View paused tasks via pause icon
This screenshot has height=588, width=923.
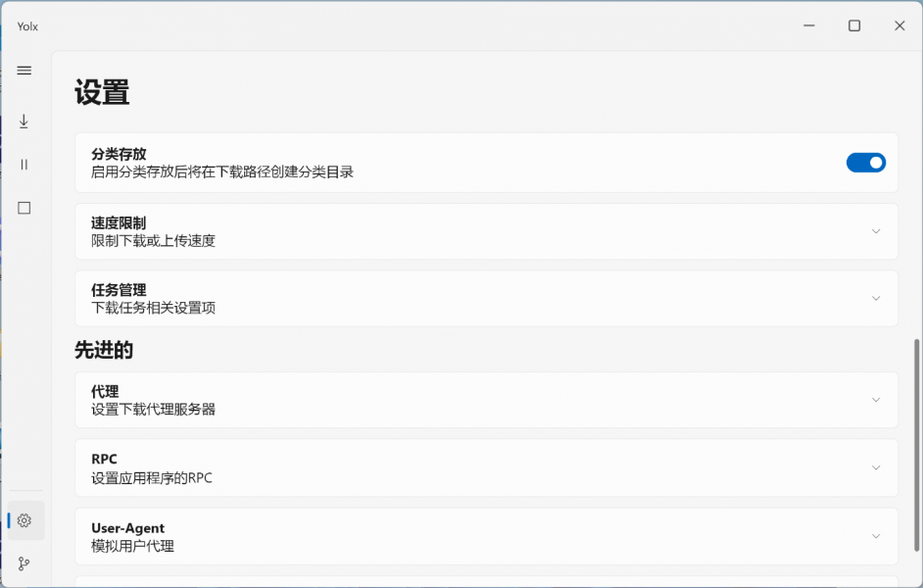24,164
